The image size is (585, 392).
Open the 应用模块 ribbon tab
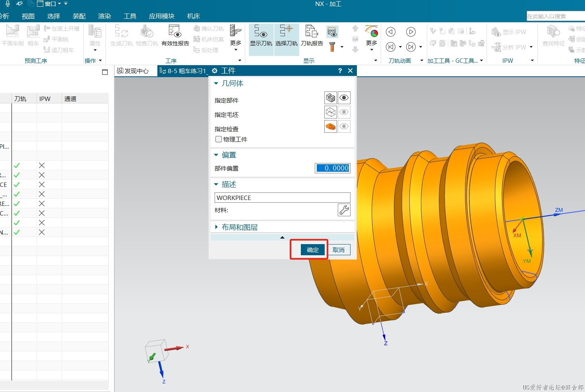pyautogui.click(x=162, y=16)
